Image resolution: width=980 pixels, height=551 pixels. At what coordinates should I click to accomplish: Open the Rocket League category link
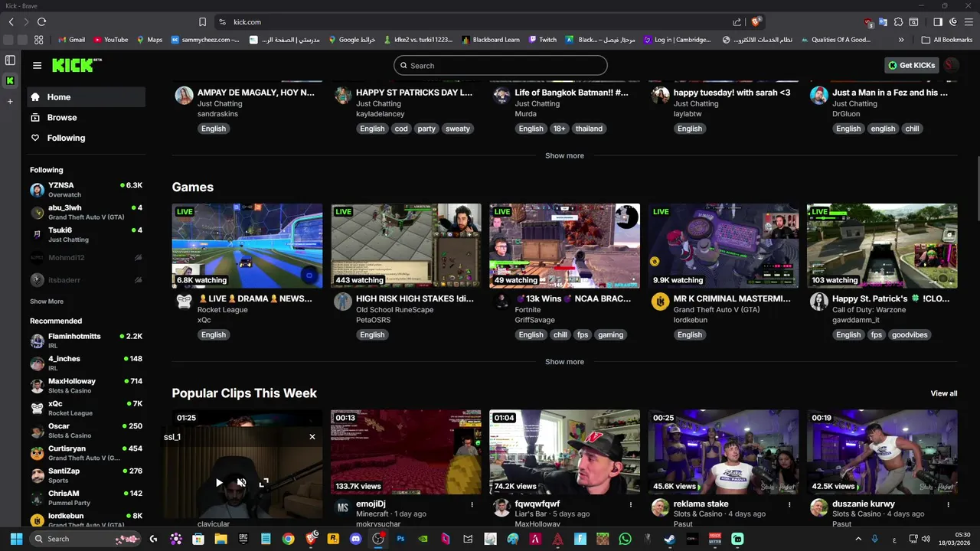[222, 310]
